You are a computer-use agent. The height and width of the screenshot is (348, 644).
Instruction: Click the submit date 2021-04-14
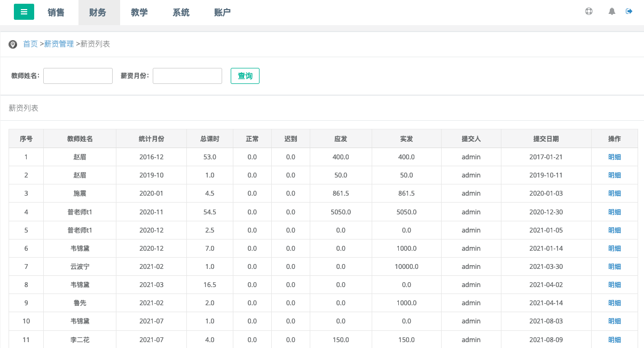[x=546, y=303]
